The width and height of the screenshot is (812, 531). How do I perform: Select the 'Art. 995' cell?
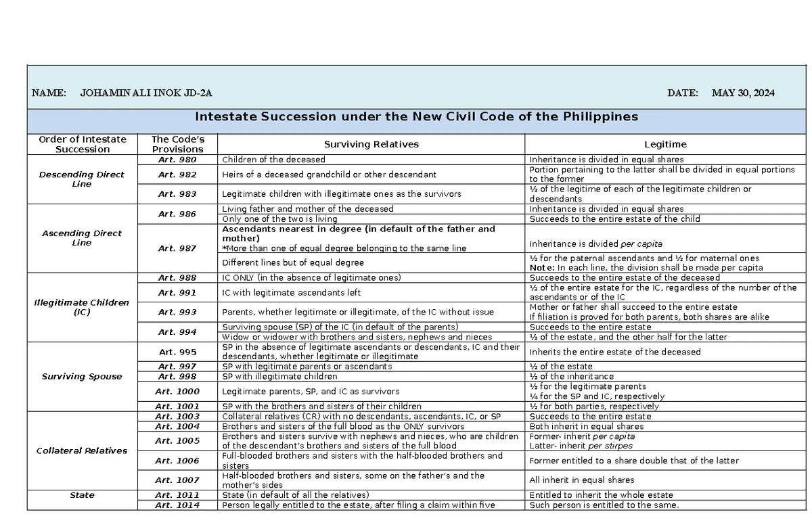(x=178, y=352)
